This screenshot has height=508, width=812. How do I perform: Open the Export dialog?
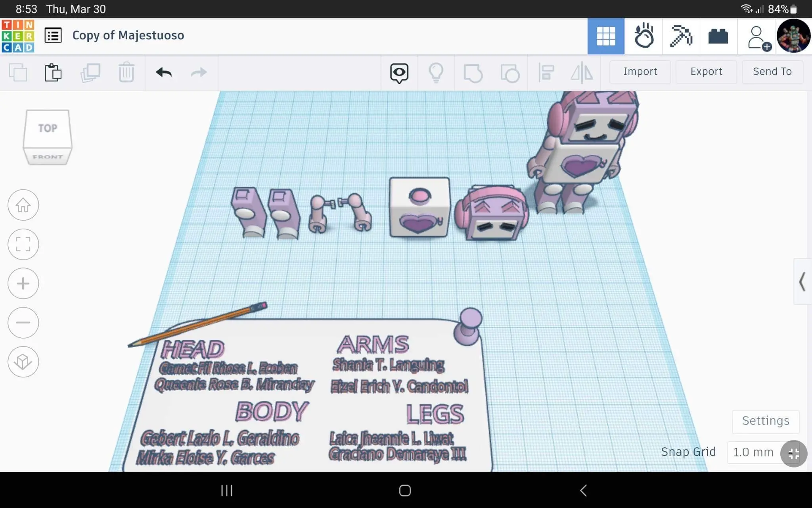coord(706,71)
